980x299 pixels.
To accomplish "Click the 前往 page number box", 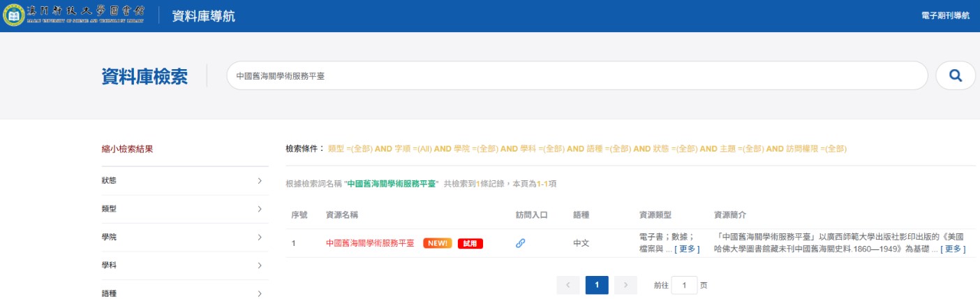I will click(685, 285).
